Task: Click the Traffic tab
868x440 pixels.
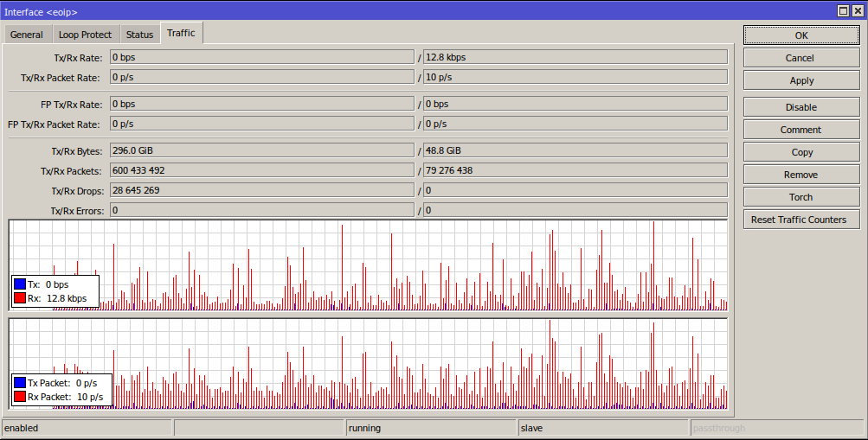Action: click(181, 34)
